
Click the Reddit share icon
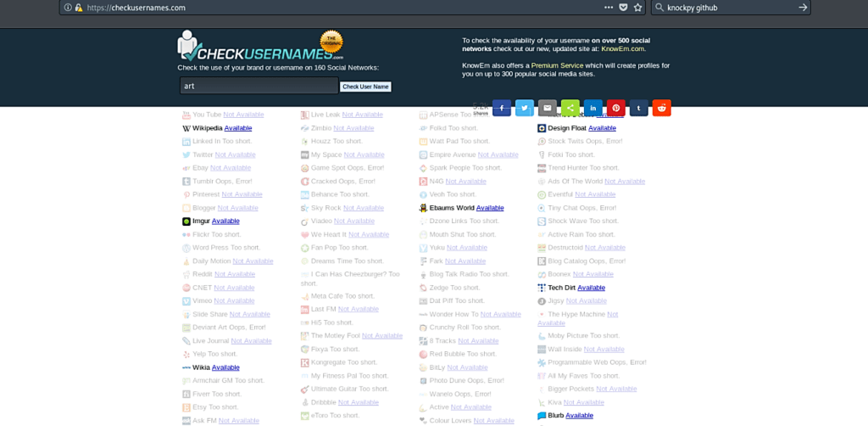click(x=662, y=108)
